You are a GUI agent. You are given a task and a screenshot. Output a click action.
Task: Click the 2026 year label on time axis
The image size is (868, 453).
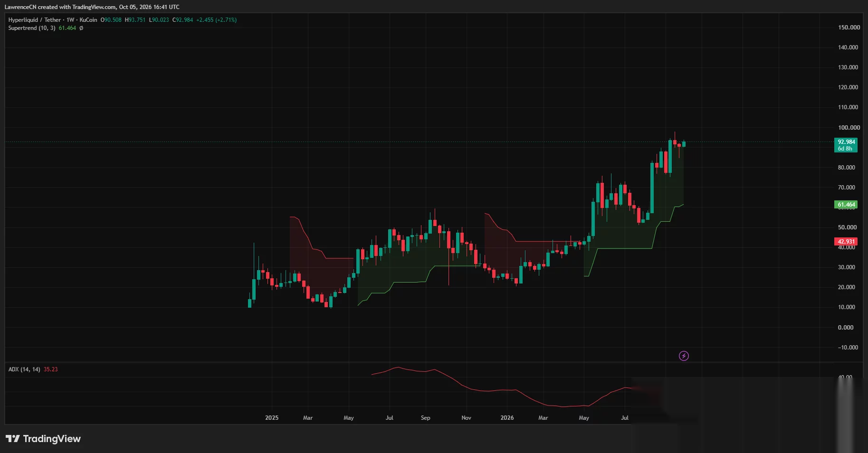507,418
